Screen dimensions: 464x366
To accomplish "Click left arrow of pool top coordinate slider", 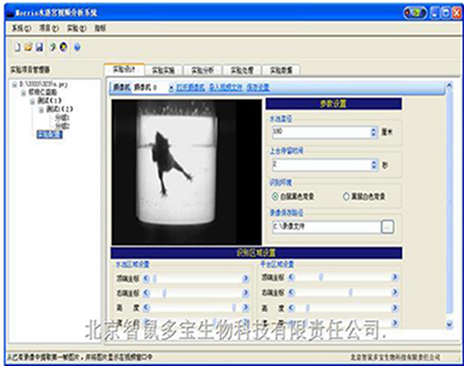I will (146, 278).
